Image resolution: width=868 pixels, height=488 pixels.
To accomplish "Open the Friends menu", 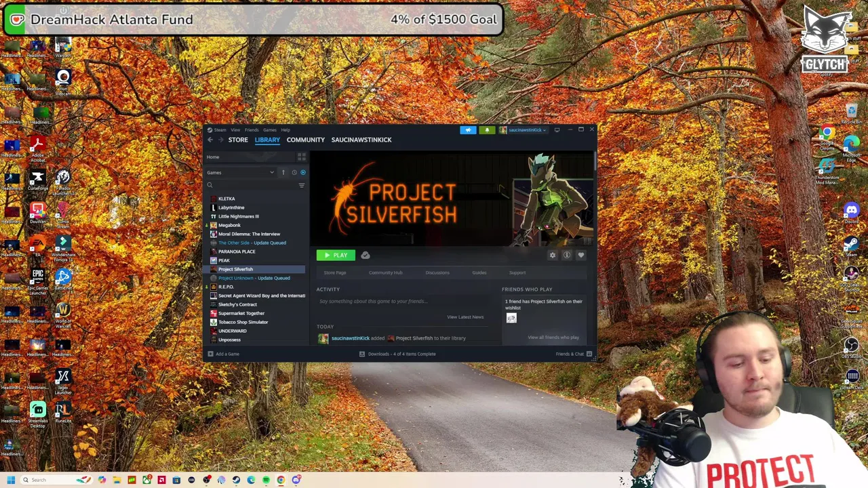I will (x=252, y=130).
